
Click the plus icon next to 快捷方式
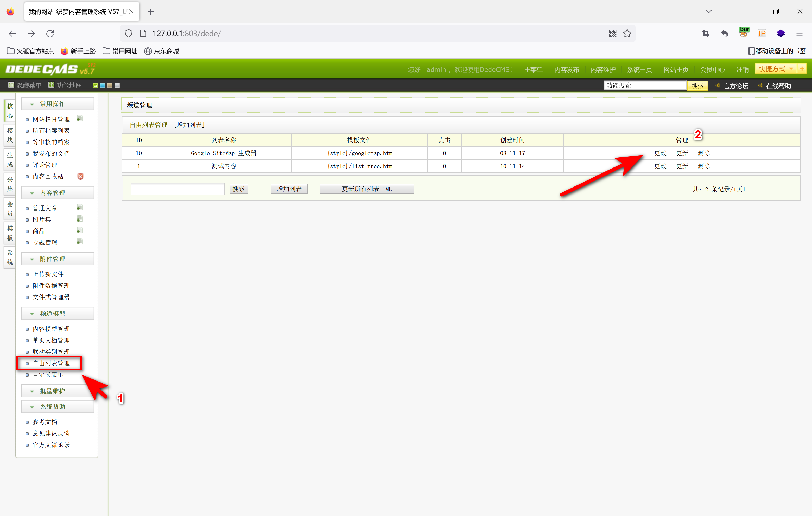click(802, 69)
